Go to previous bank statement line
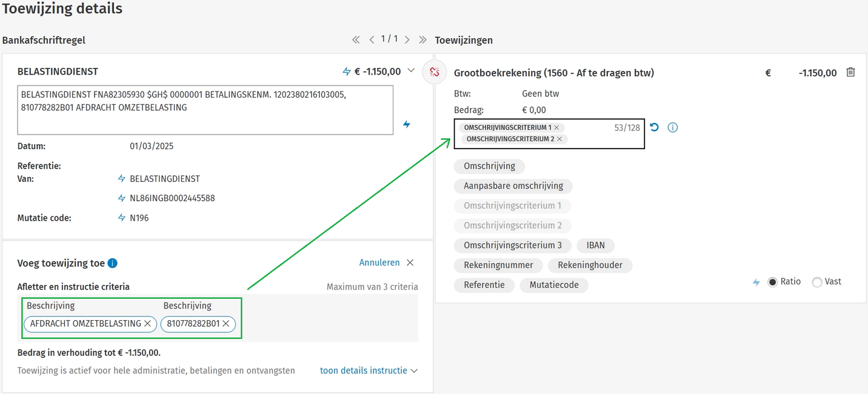 pyautogui.click(x=372, y=40)
